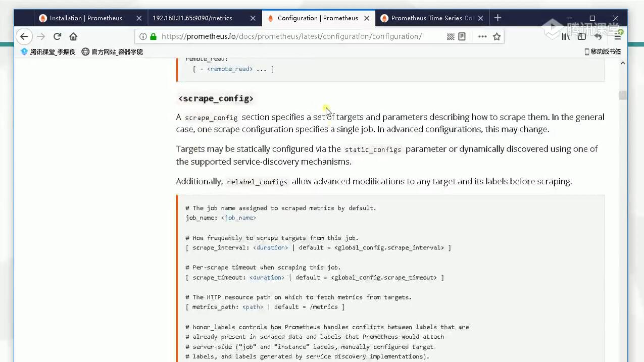Close the Installation | Prometheus tab
Image resolution: width=644 pixels, height=362 pixels.
139,18
